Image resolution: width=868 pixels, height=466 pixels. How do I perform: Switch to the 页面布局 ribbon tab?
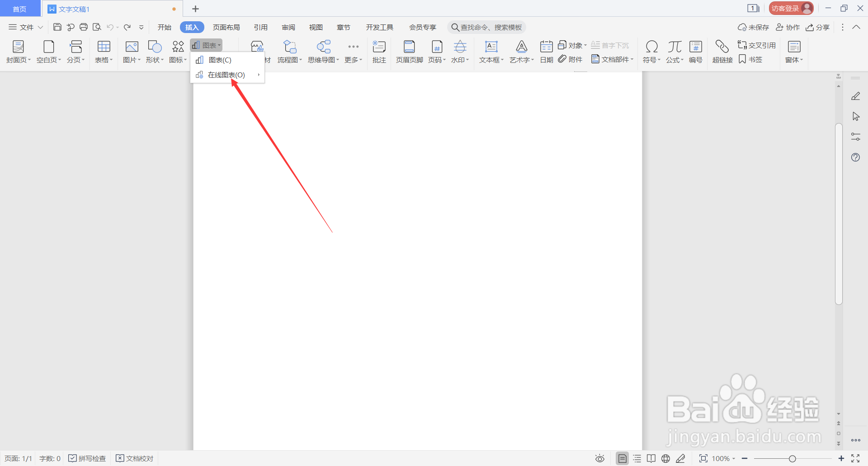(x=226, y=27)
